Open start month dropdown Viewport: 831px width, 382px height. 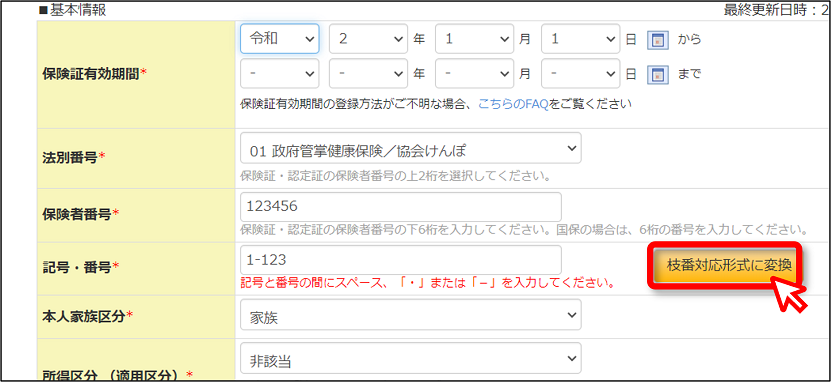point(474,39)
